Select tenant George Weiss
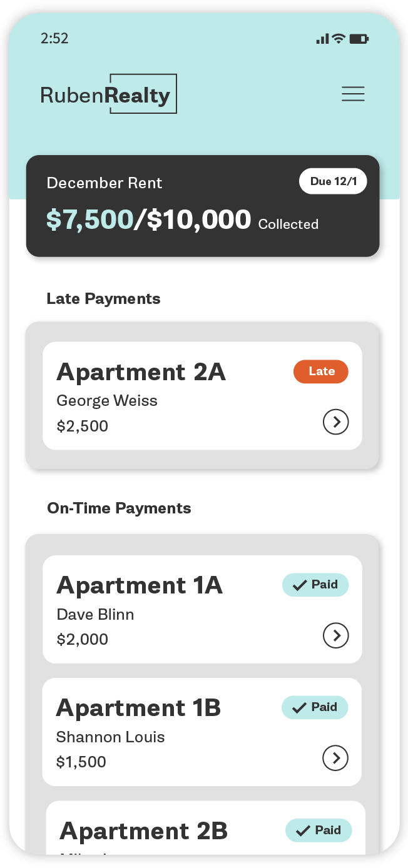The image size is (408, 868). (x=106, y=400)
